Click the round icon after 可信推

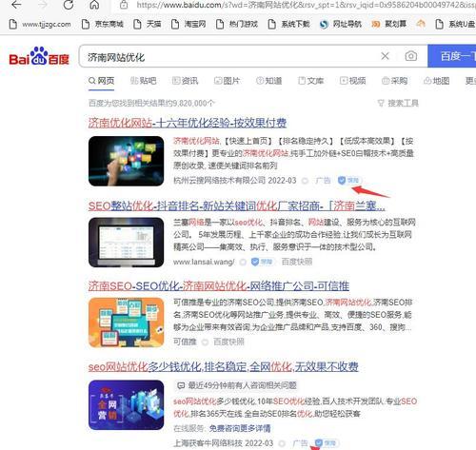[205, 342]
